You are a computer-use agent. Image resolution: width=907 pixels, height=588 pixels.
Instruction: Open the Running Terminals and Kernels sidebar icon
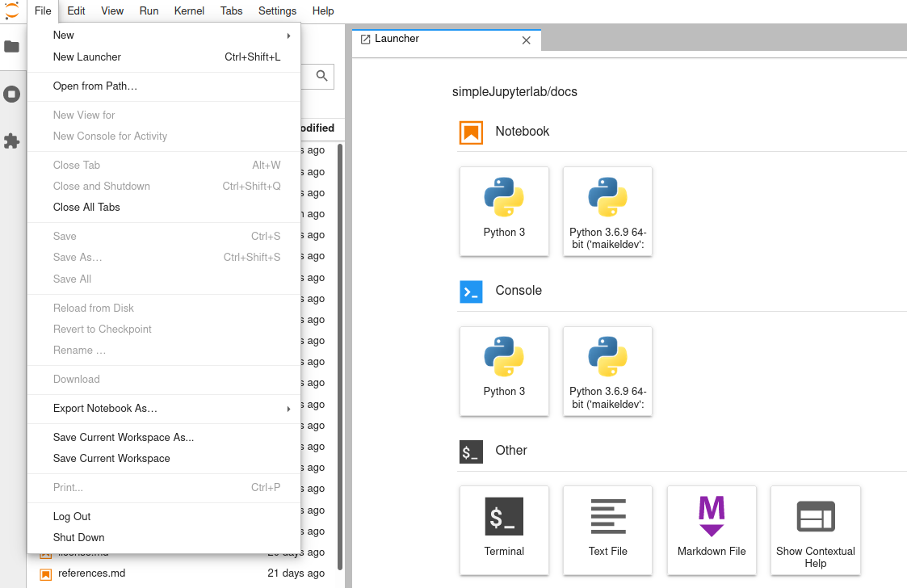coord(11,94)
